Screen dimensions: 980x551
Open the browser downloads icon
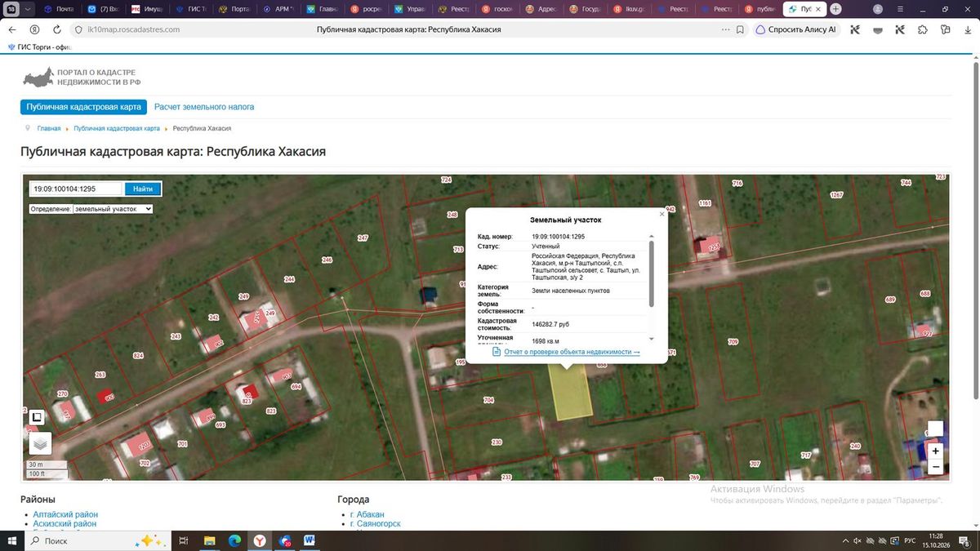[x=968, y=29]
